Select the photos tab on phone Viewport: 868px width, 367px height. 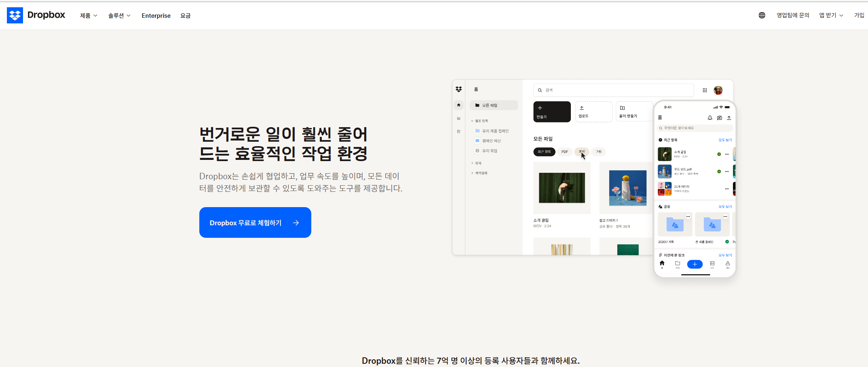click(712, 264)
